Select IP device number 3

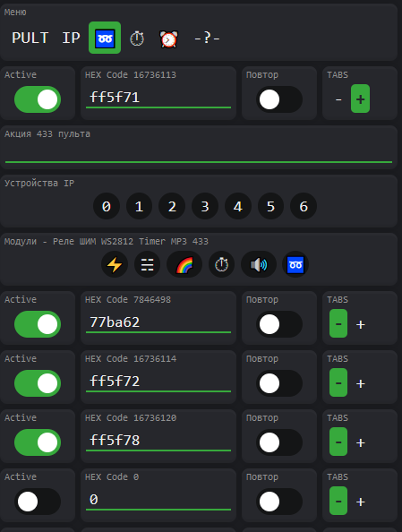(205, 206)
